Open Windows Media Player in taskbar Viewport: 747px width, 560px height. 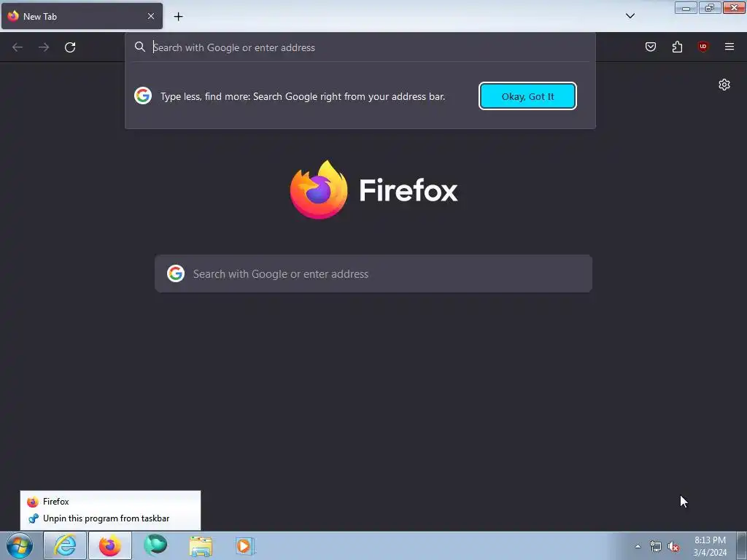coord(245,545)
